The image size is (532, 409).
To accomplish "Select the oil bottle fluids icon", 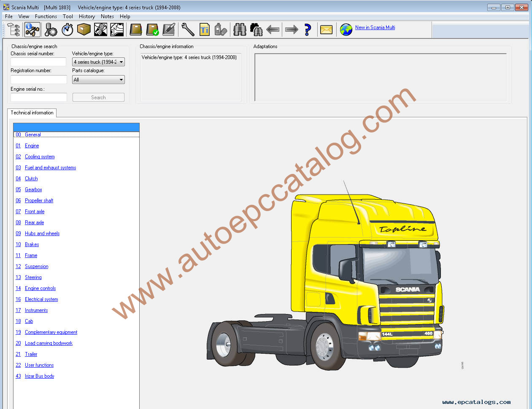I will pos(221,30).
